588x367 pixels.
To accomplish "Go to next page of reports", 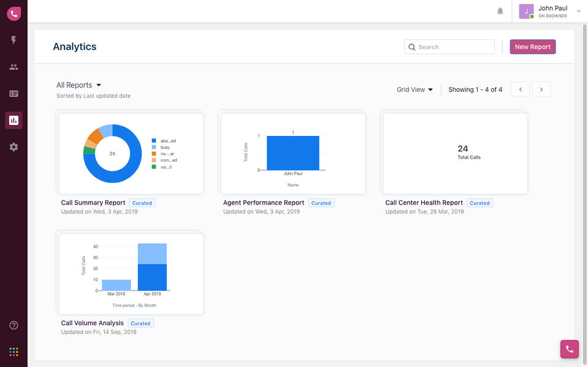I will click(541, 89).
